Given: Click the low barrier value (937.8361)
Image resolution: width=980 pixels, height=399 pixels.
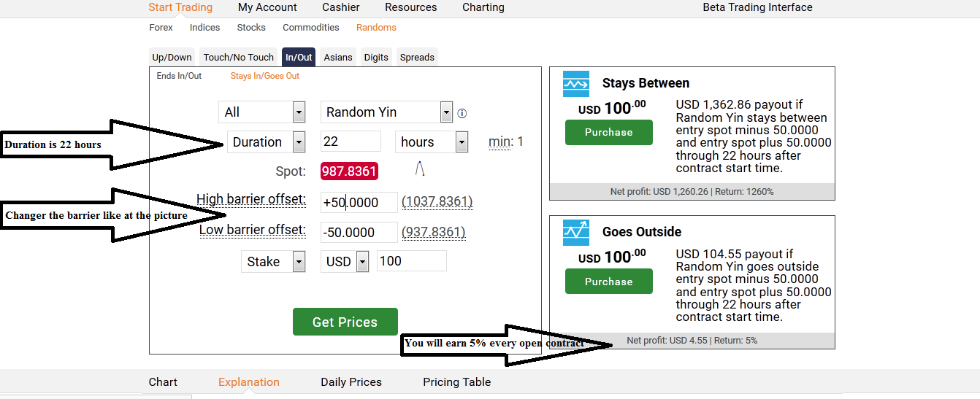Looking at the screenshot, I should pos(434,232).
